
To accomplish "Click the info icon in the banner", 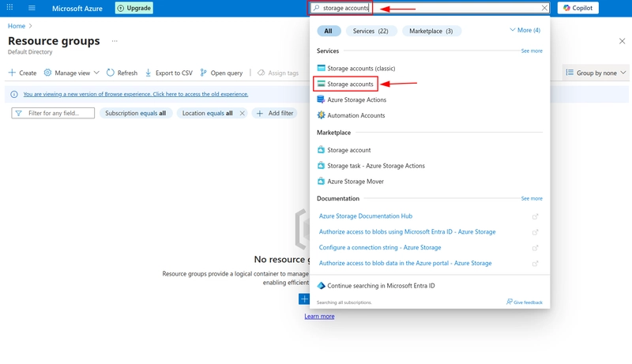I will 14,94.
